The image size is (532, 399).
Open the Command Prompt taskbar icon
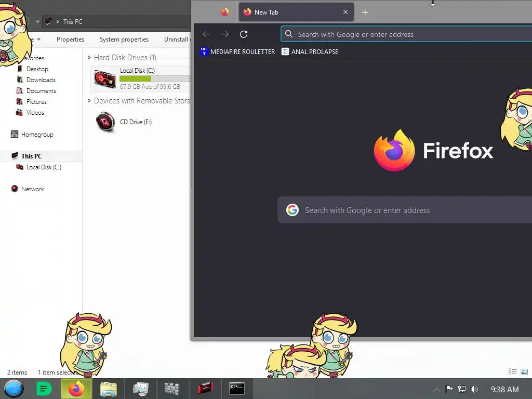pyautogui.click(x=237, y=389)
